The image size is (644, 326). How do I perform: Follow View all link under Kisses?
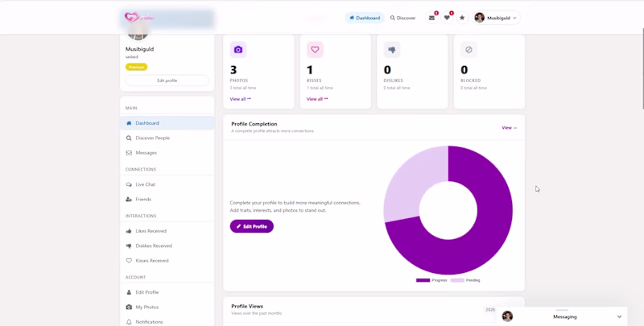(317, 99)
